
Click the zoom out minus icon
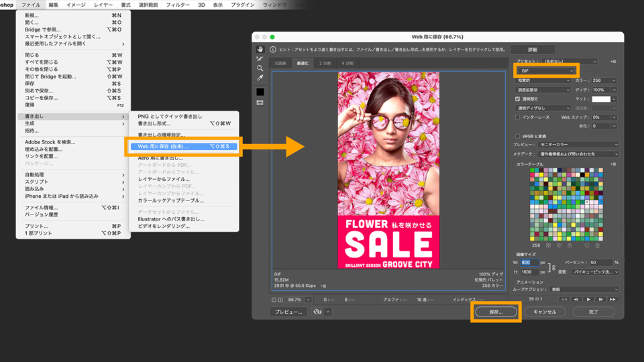pyautogui.click(x=274, y=300)
